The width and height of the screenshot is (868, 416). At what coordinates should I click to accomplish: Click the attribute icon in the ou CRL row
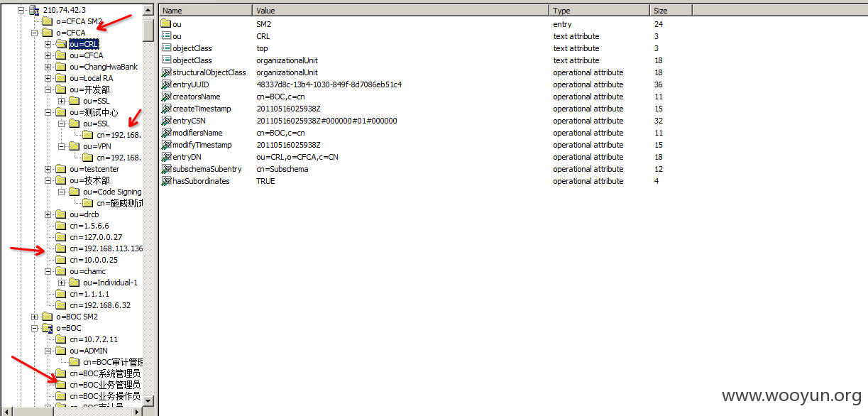[x=166, y=36]
